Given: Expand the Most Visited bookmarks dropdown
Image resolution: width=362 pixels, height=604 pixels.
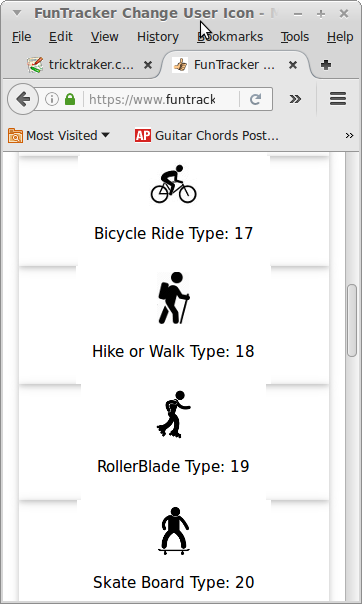Looking at the screenshot, I should coord(59,136).
